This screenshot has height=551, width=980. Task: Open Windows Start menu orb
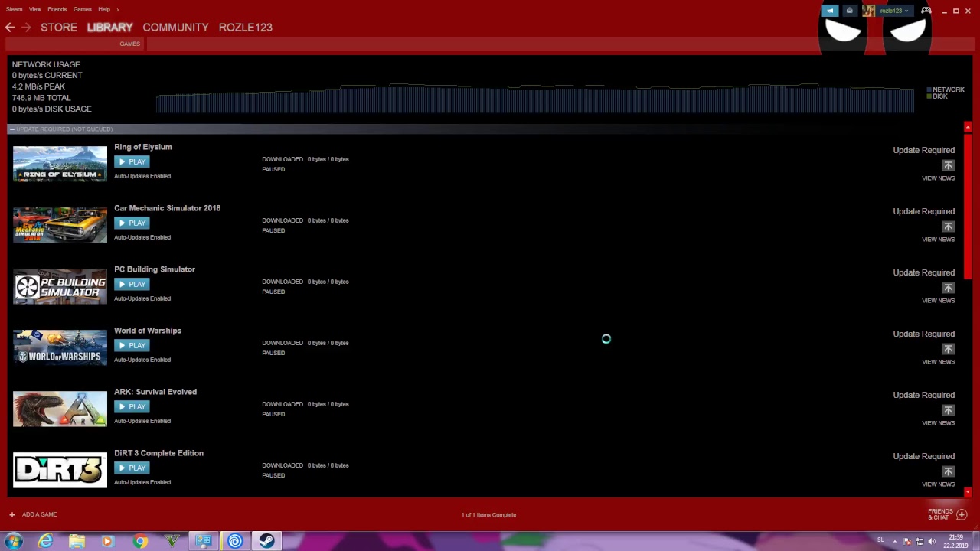(x=13, y=541)
